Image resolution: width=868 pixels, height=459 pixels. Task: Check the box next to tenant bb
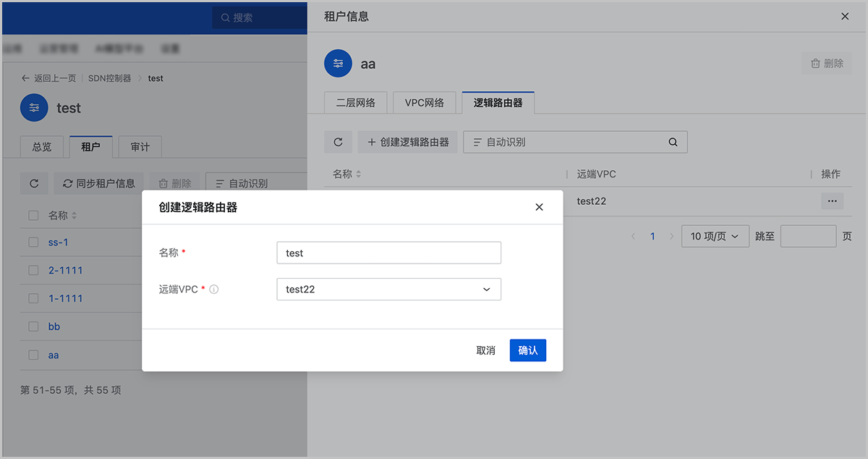click(x=33, y=327)
